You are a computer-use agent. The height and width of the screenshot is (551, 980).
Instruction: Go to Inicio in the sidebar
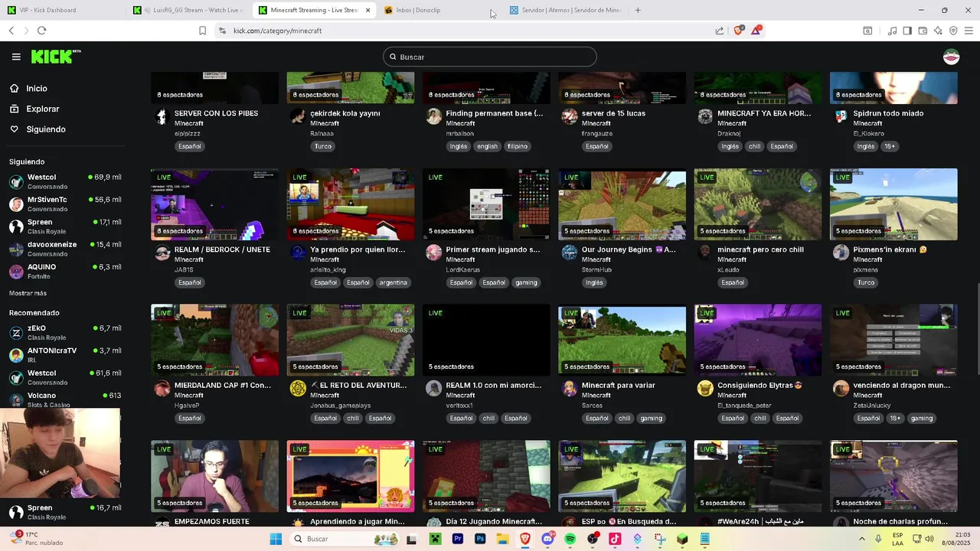37,88
